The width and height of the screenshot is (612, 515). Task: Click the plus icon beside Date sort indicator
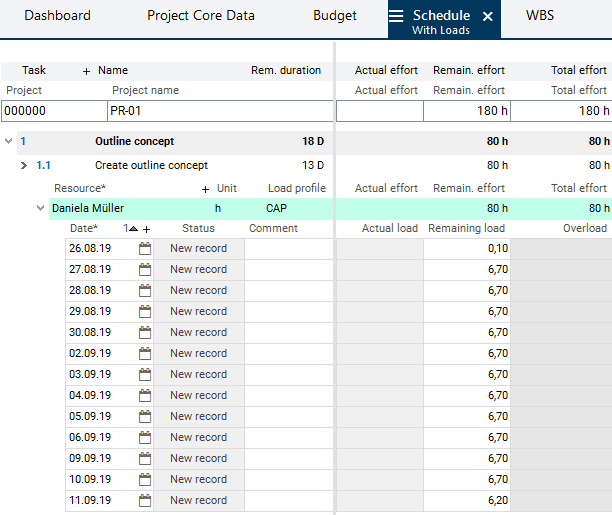(x=146, y=229)
